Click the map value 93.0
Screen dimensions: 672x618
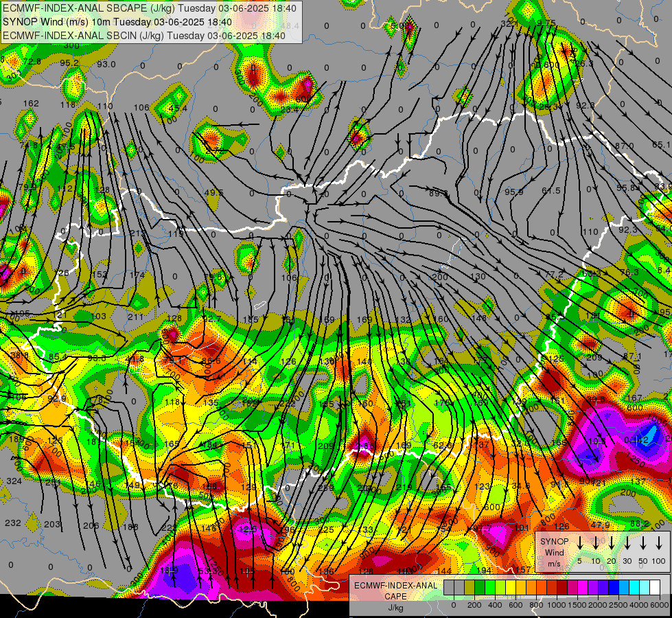[x=106, y=65]
